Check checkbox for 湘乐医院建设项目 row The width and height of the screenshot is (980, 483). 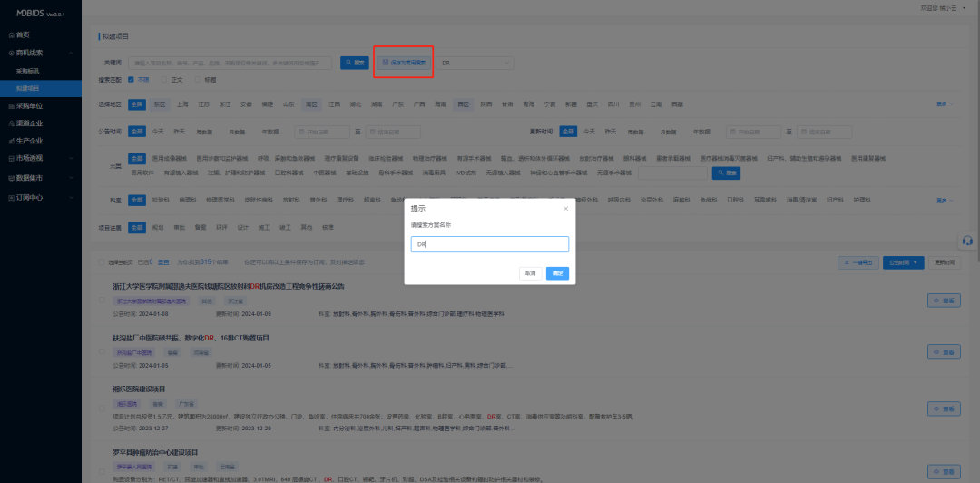click(x=102, y=409)
